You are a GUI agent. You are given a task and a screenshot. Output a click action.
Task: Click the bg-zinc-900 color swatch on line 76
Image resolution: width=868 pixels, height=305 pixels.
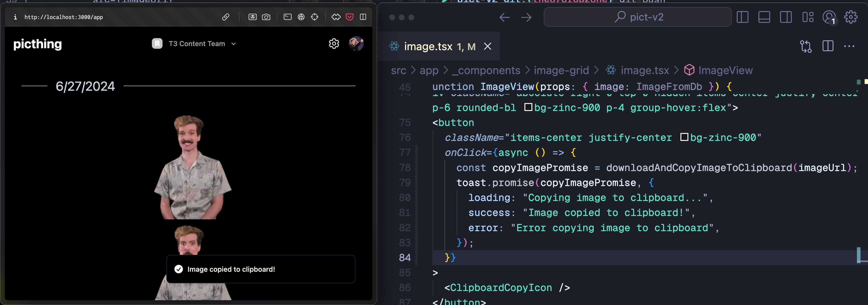[x=684, y=137]
